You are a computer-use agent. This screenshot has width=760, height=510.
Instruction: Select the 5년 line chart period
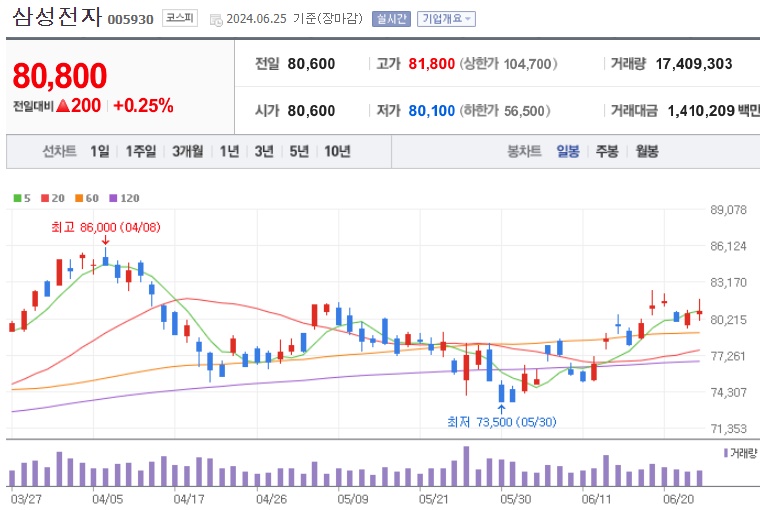click(x=299, y=151)
